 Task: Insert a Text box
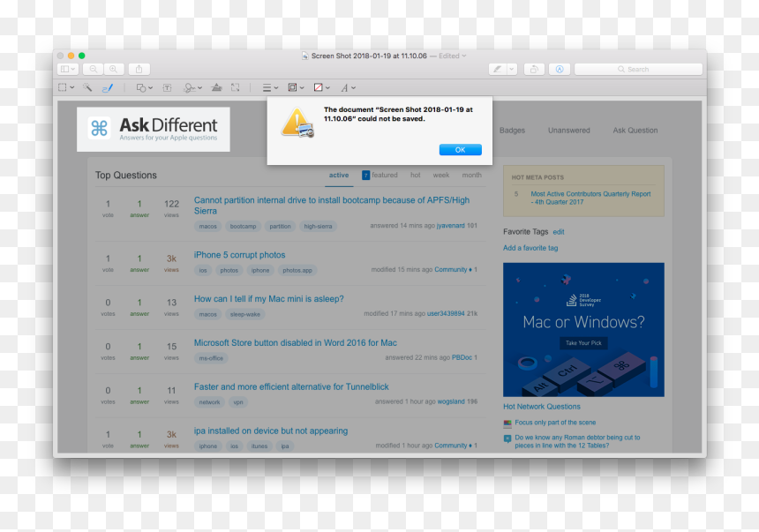coord(167,87)
